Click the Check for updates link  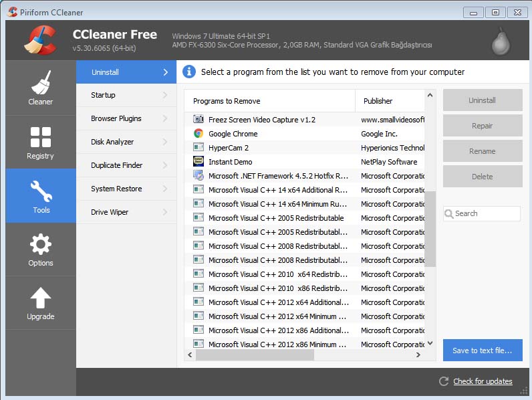coord(483,381)
